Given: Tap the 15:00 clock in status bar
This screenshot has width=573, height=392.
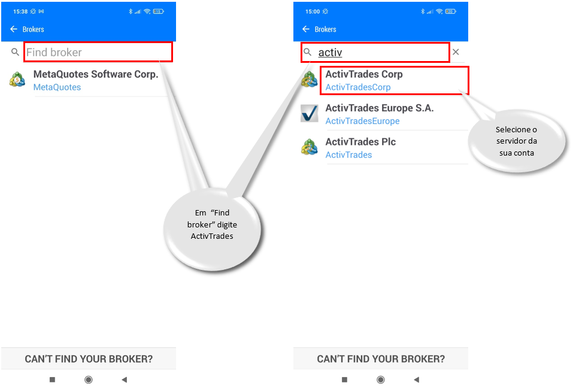Looking at the screenshot, I should tap(313, 11).
